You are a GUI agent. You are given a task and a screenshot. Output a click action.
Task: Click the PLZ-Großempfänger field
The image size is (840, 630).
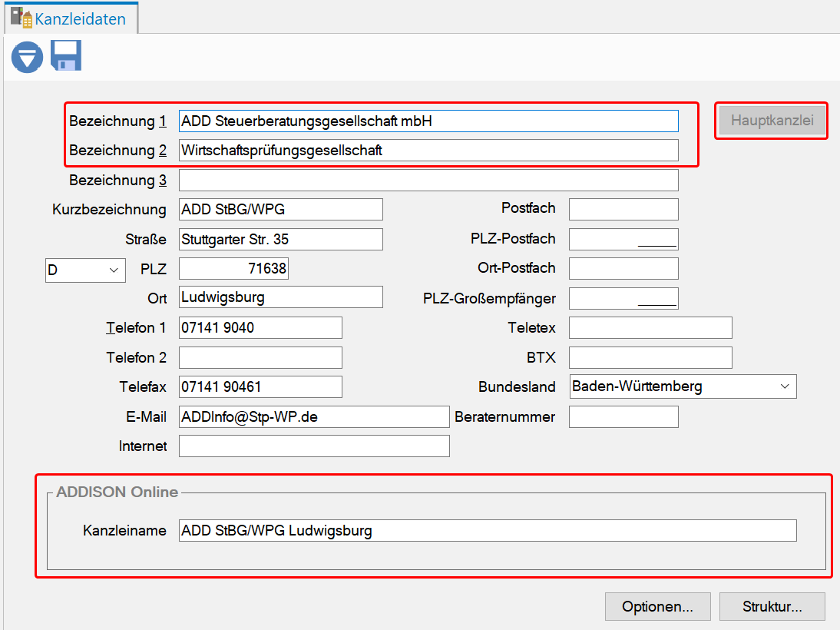click(x=623, y=299)
